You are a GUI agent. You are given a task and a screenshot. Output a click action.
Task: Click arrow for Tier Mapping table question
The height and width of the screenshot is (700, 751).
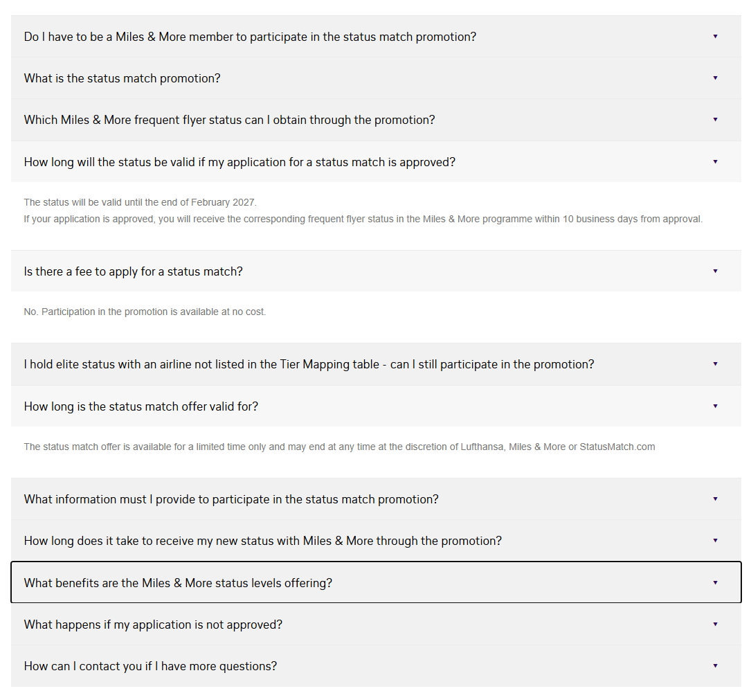tap(715, 364)
